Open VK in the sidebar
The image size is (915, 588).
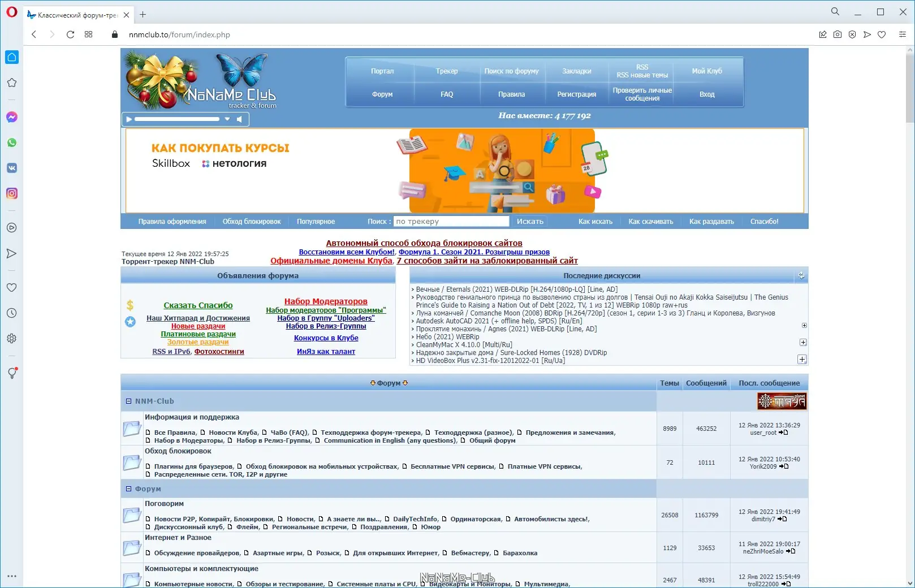coord(11,168)
